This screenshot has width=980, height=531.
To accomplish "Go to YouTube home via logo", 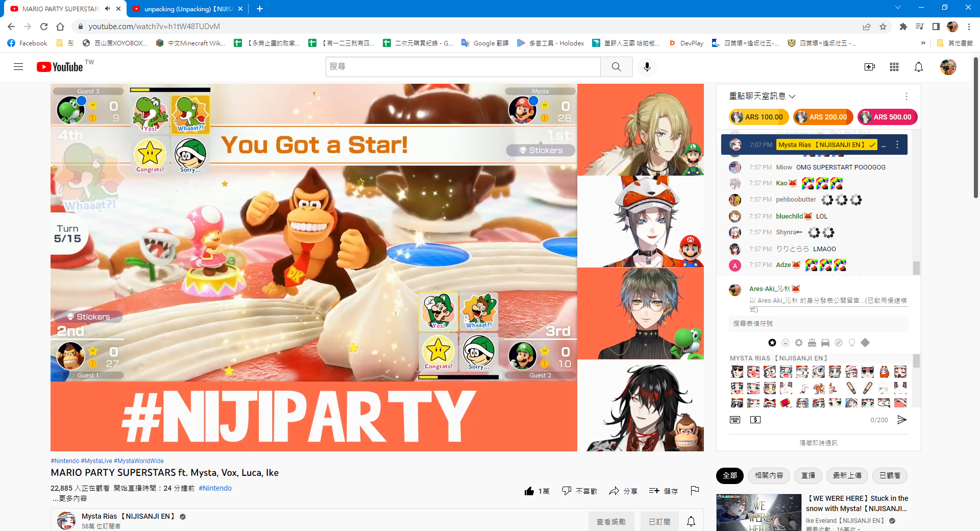I will point(60,67).
